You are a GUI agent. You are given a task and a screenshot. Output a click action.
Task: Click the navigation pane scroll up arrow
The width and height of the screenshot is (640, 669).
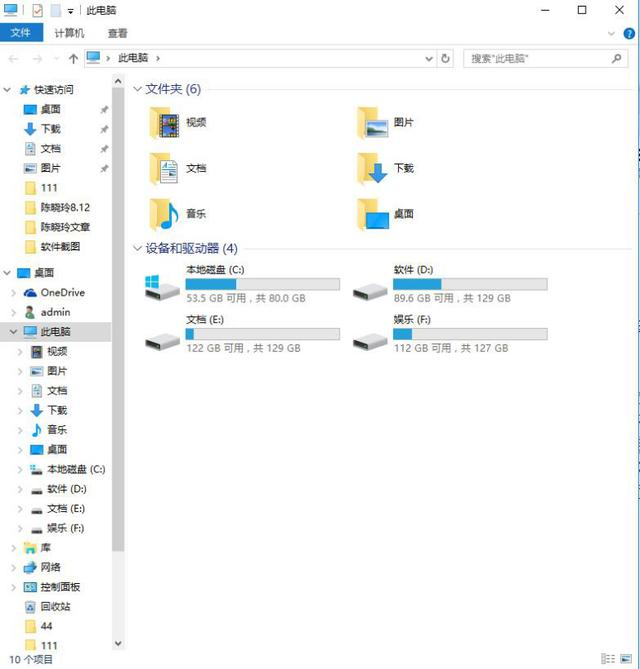pos(118,81)
